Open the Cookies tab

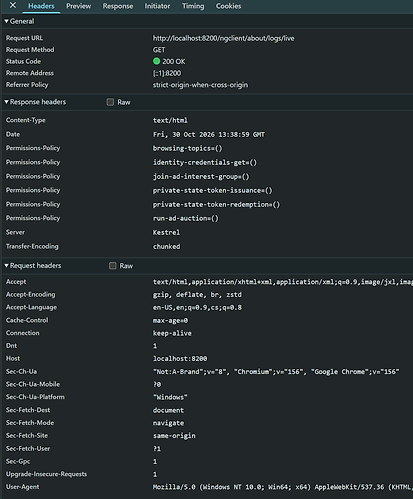(x=228, y=6)
